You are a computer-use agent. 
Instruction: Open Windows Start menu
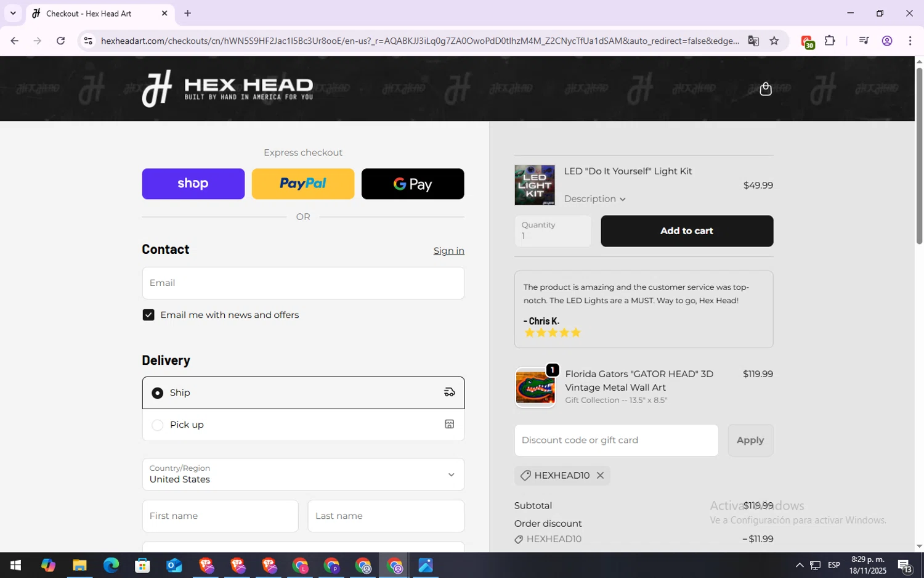16,565
